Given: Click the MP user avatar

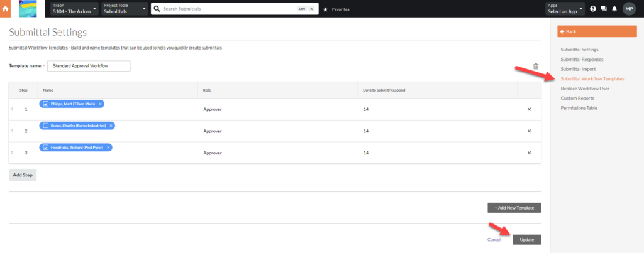Looking at the screenshot, I should [x=629, y=9].
